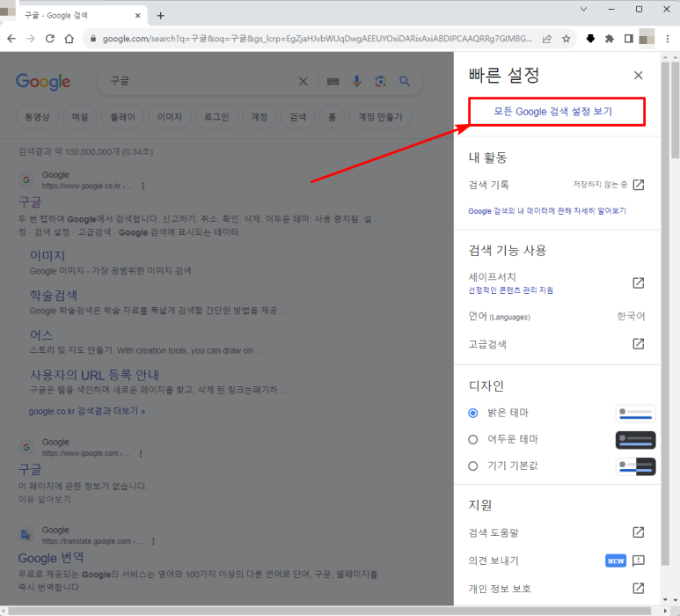The width and height of the screenshot is (680, 616).
Task: Reload the page with the refresh icon
Action: pyautogui.click(x=50, y=39)
